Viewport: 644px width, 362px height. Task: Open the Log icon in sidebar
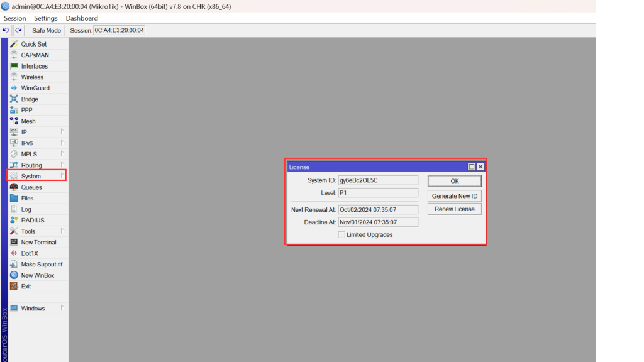14,209
